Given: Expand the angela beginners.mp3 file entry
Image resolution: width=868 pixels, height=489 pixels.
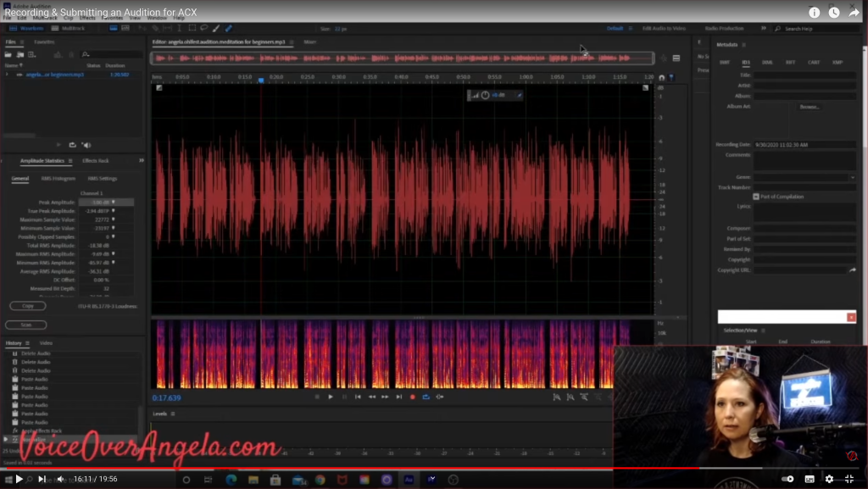Looking at the screenshot, I should point(7,75).
